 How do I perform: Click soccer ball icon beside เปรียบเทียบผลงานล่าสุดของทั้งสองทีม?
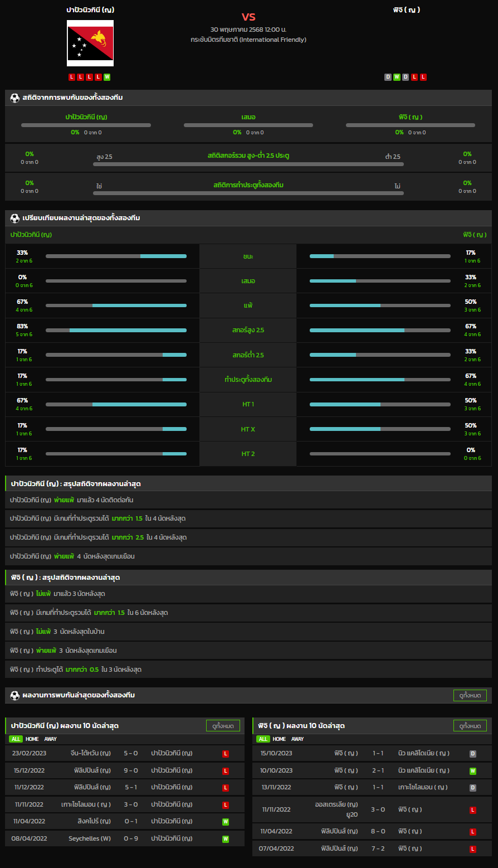click(x=15, y=218)
